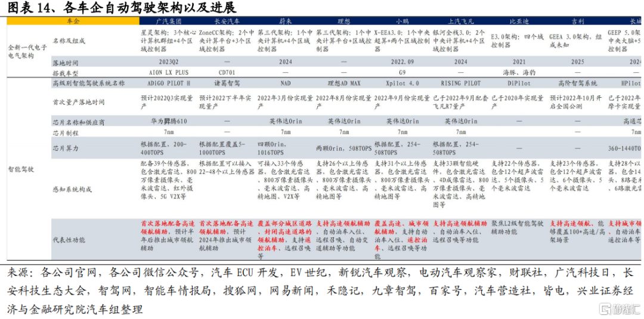
Task: Click the ADiGO PILOT H system name
Action: 168,83
